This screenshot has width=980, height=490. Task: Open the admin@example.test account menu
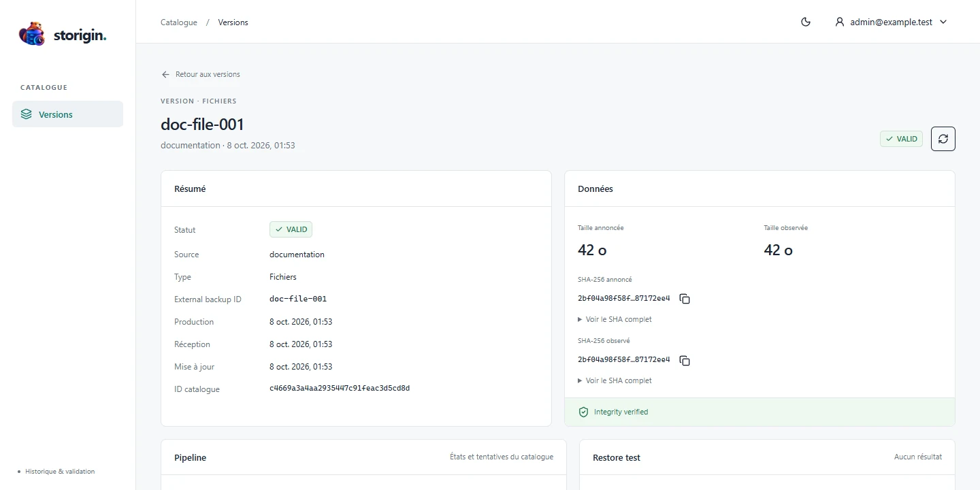tap(891, 22)
